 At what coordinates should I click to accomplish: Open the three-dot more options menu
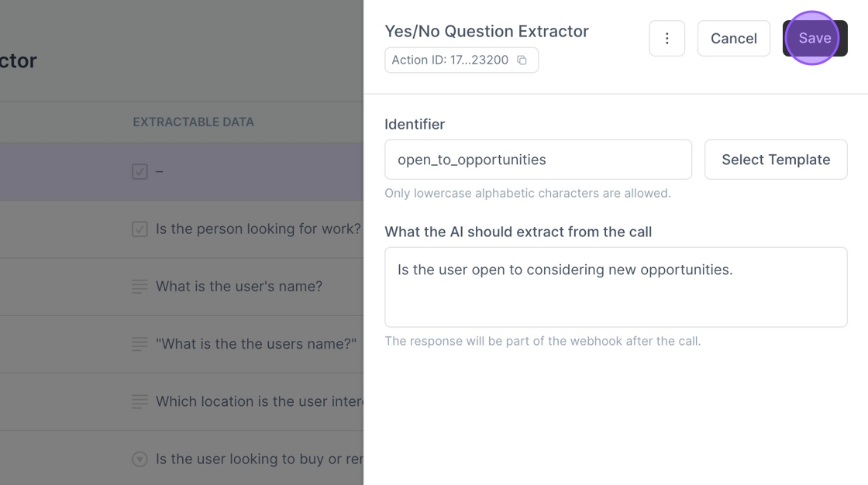tap(666, 39)
